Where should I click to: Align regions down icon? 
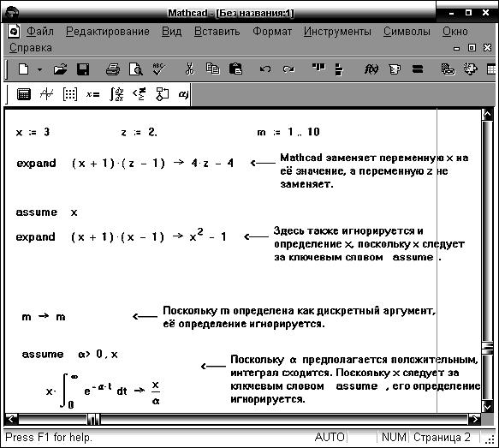tap(339, 69)
